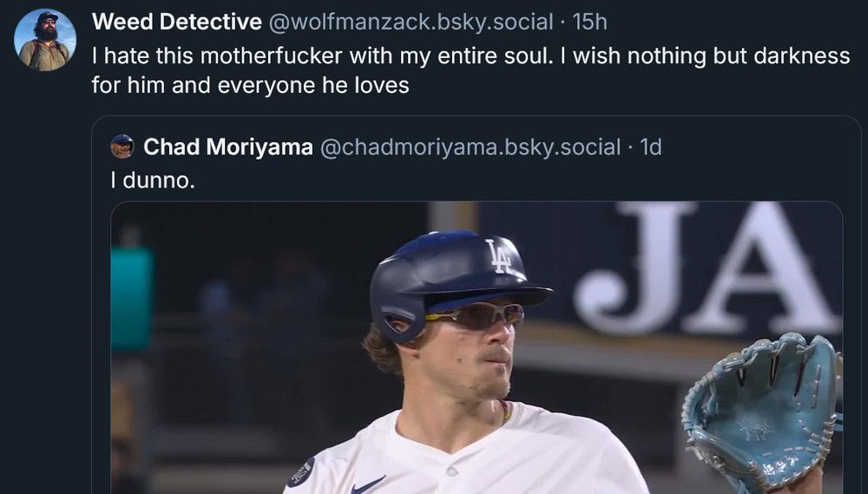This screenshot has height=494, width=868.
Task: Click the LA logo on the helmet
Action: click(500, 256)
